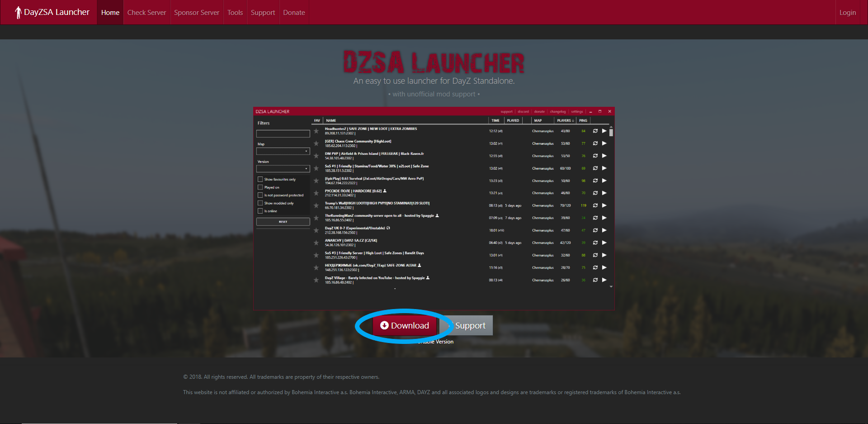Image resolution: width=868 pixels, height=424 pixels.
Task: Open the Tools menu item
Action: point(235,13)
